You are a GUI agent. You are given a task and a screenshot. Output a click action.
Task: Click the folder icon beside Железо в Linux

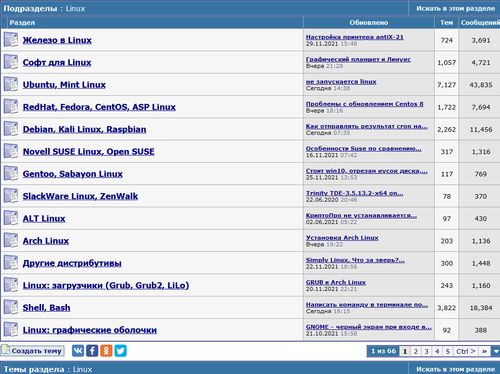click(x=11, y=40)
